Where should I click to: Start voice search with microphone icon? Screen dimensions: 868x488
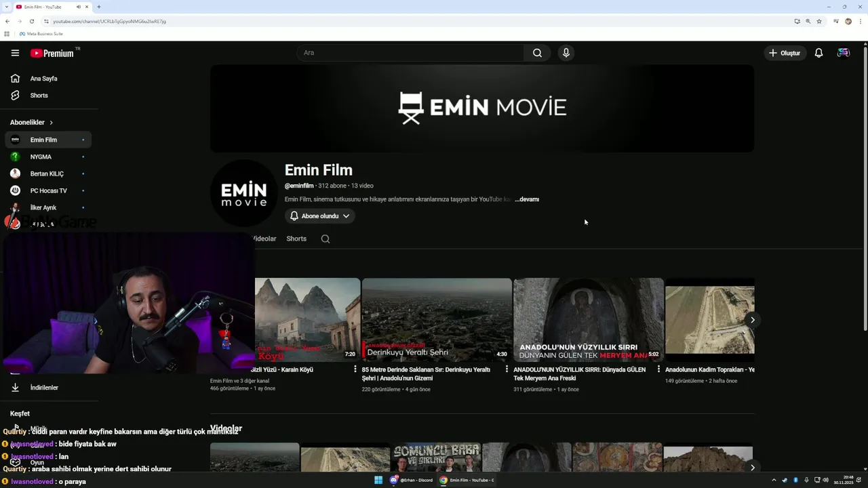click(x=566, y=53)
